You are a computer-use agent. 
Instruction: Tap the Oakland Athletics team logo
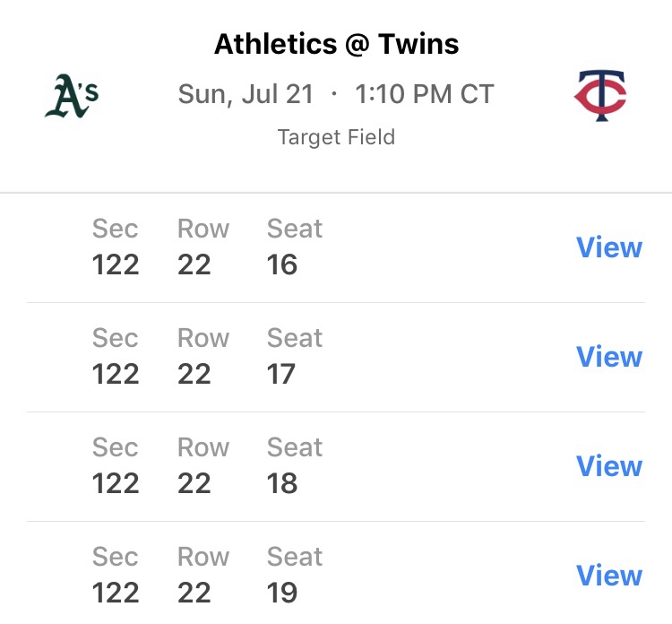71,96
